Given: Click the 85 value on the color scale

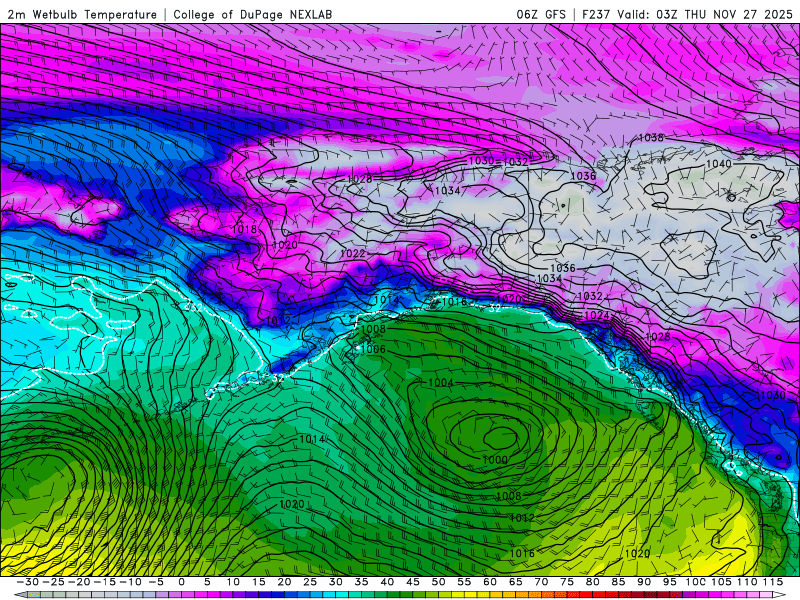Looking at the screenshot, I should pos(618,582).
